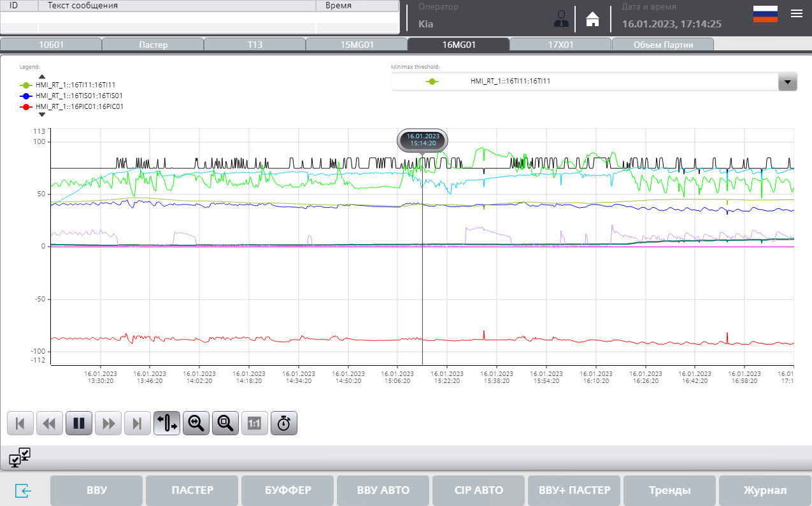The image size is (812, 506).
Task: Zoom in on the trend chart
Action: point(196,423)
